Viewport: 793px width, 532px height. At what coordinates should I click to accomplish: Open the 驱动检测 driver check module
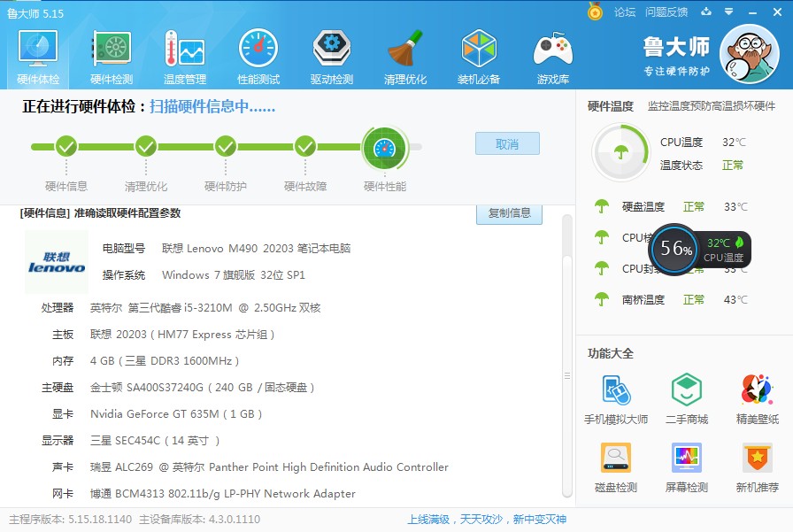coord(332,56)
